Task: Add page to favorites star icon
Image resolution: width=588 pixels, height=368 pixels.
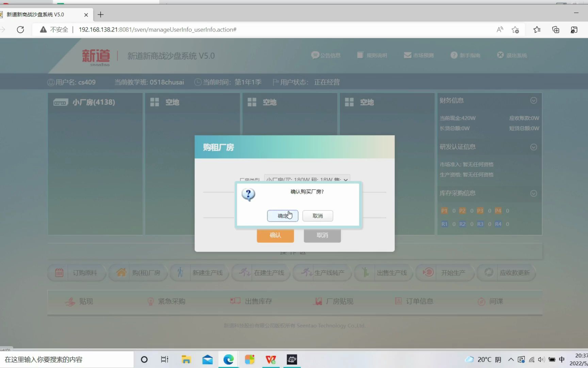Action: coord(515,30)
